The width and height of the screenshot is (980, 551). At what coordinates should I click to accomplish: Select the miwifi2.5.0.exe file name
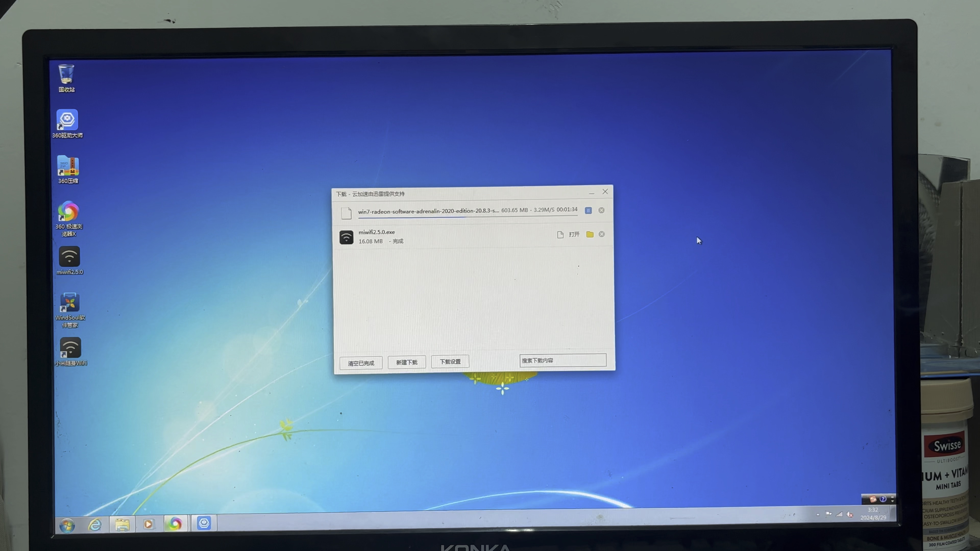pyautogui.click(x=376, y=232)
